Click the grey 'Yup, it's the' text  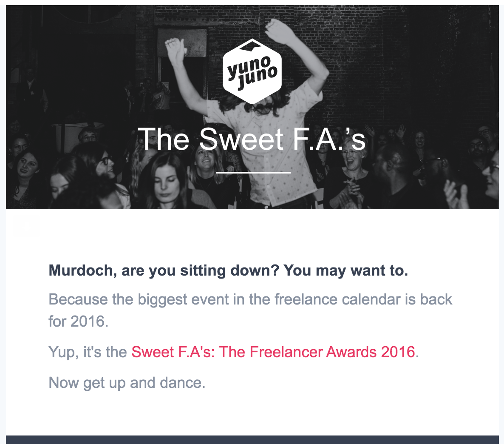(88, 352)
